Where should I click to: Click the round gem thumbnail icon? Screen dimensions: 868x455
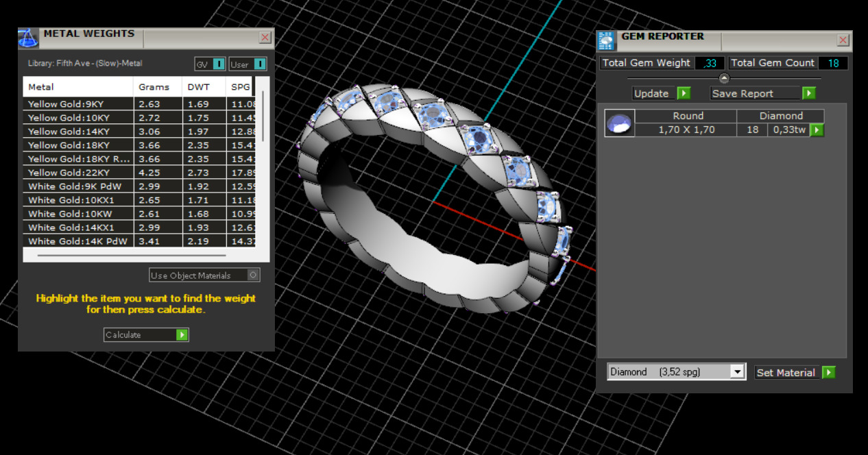tap(619, 123)
